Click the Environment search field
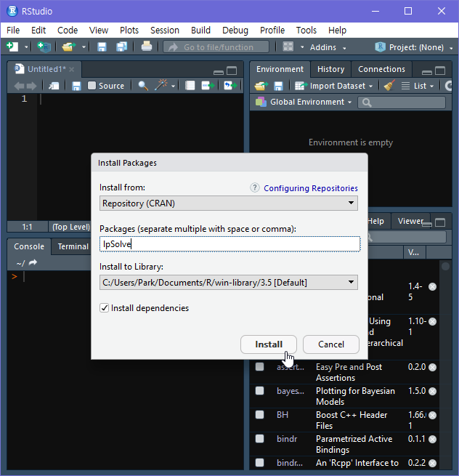The image size is (459, 476). coord(402,102)
